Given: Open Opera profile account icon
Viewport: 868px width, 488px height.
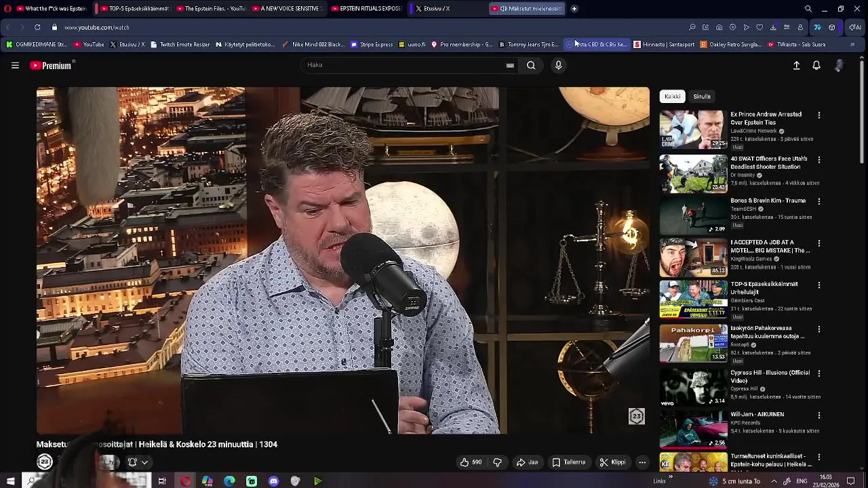Looking at the screenshot, I should [x=800, y=27].
